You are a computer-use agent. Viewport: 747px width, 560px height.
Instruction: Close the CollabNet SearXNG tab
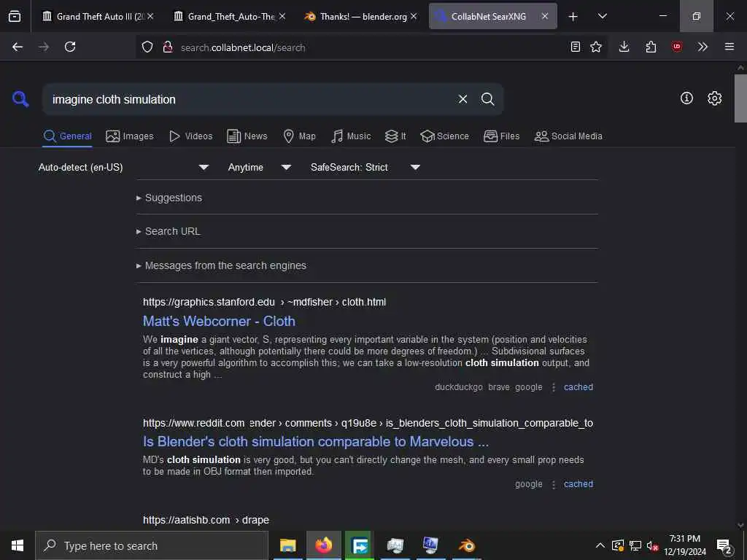click(544, 16)
